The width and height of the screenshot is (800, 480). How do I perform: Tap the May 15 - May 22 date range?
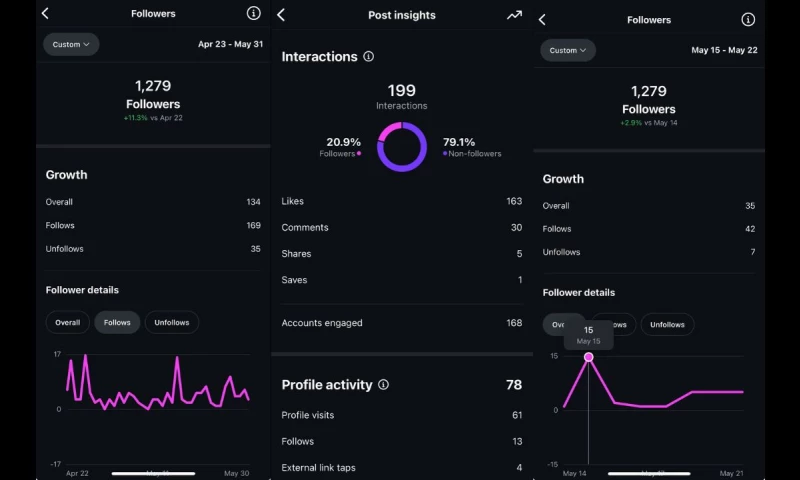724,50
